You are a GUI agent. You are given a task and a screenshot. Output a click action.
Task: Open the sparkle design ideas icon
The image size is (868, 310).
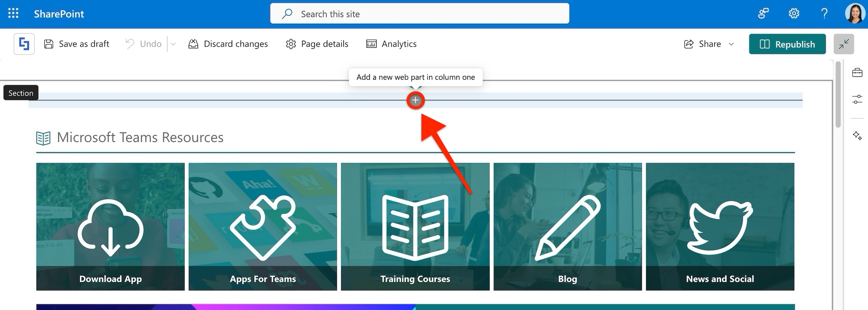[x=857, y=135]
